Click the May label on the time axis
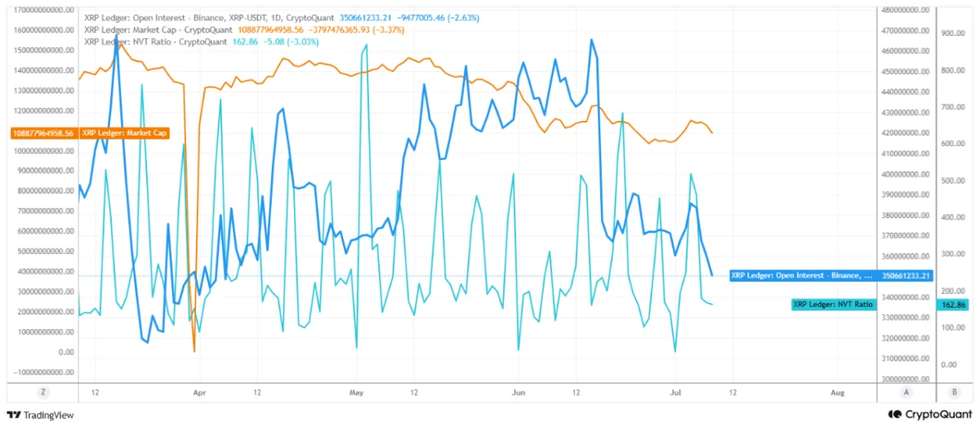Viewport: 980px width, 427px height. (356, 392)
